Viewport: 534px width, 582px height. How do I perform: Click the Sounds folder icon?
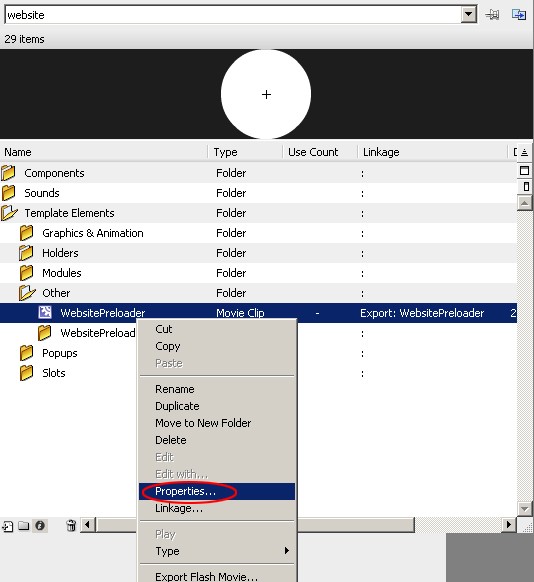click(x=9, y=193)
